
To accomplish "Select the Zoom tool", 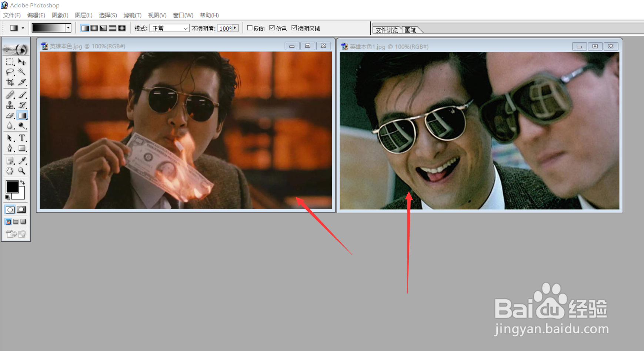I will click(22, 171).
